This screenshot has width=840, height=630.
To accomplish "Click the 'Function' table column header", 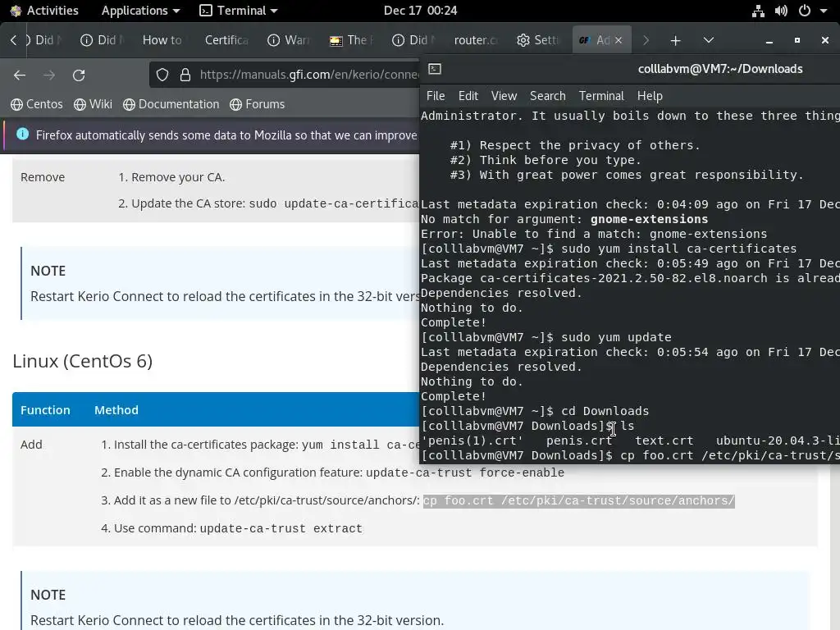I will [46, 410].
